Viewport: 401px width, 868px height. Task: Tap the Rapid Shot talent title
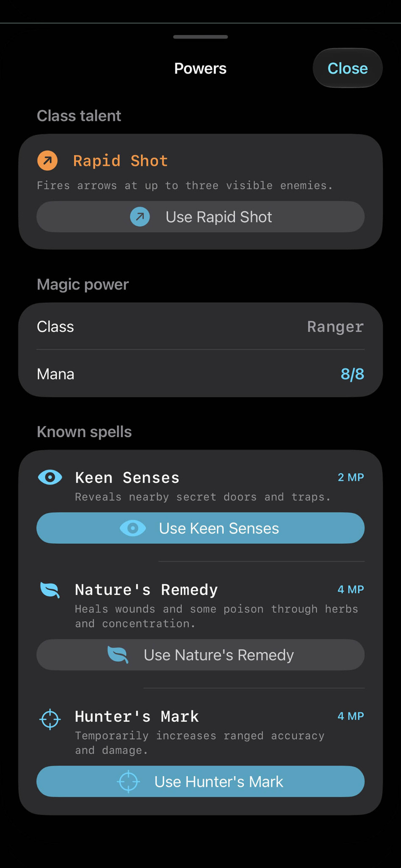pos(120,161)
